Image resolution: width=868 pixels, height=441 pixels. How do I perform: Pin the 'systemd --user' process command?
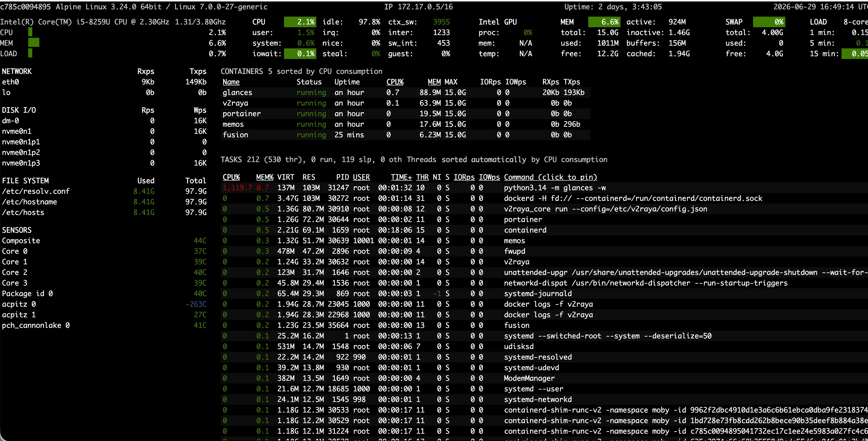[x=533, y=389]
